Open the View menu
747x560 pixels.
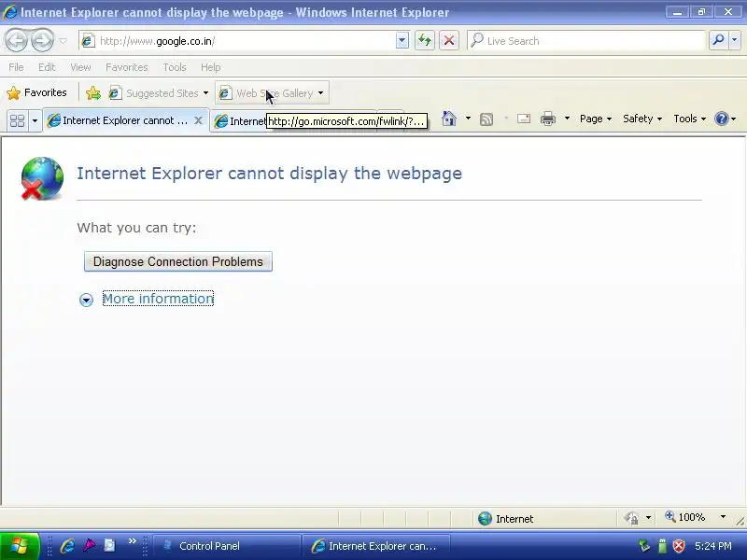[80, 67]
